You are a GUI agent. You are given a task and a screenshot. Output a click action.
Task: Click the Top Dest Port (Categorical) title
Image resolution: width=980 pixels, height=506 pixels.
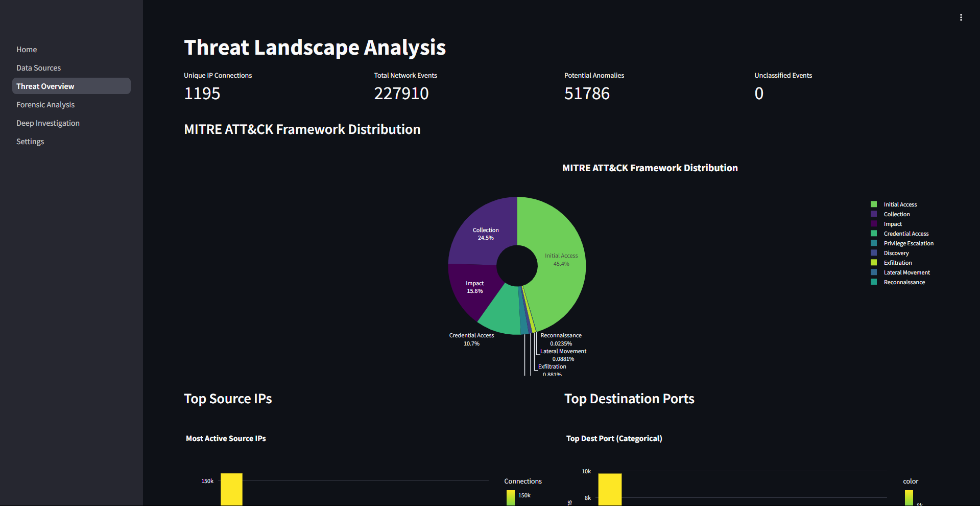(x=614, y=439)
